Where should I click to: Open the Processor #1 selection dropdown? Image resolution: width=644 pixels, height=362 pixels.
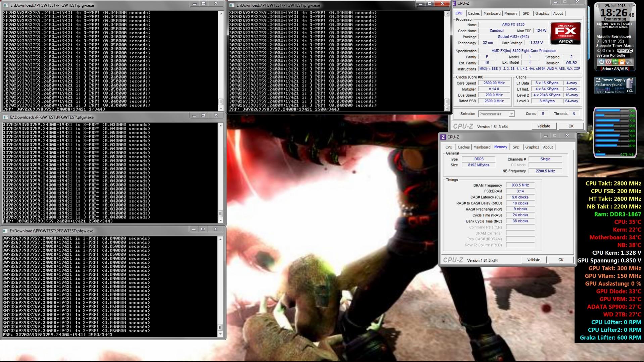(496, 114)
